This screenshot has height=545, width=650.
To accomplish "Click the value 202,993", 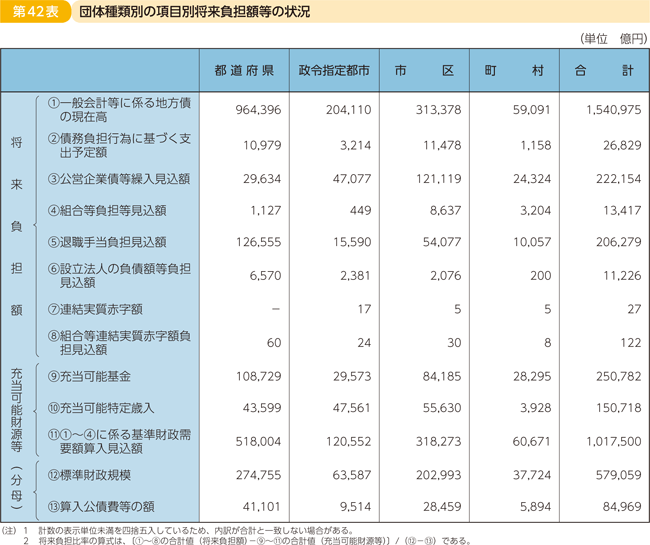I will coord(439,475).
